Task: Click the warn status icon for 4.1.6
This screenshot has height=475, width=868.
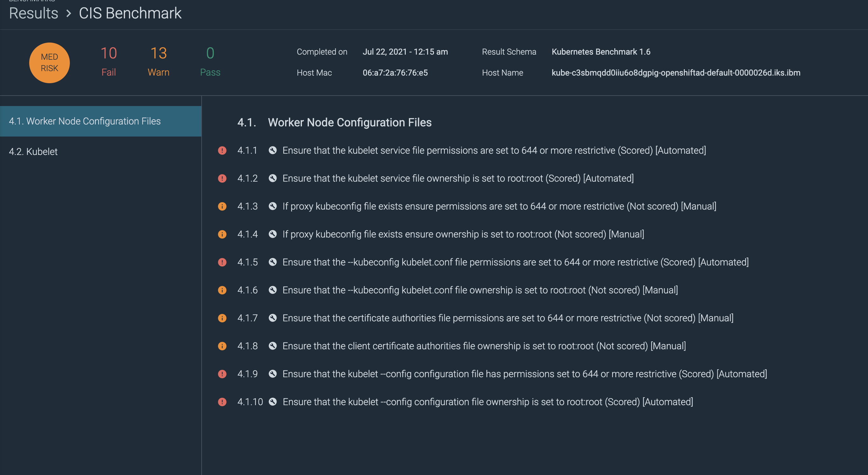Action: click(x=222, y=290)
